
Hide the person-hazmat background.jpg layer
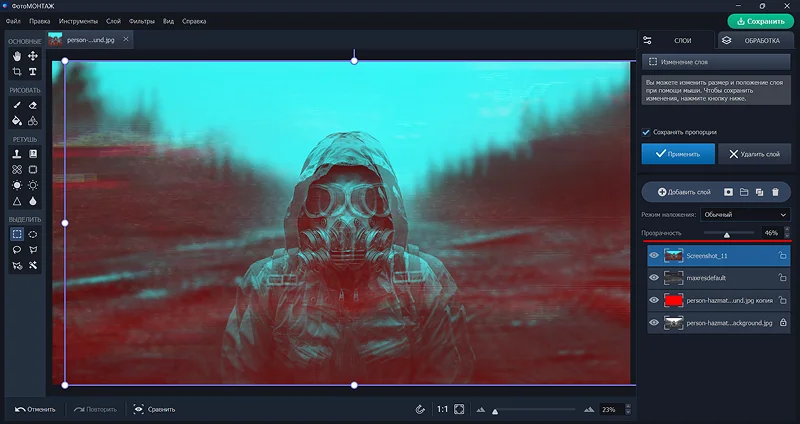654,322
